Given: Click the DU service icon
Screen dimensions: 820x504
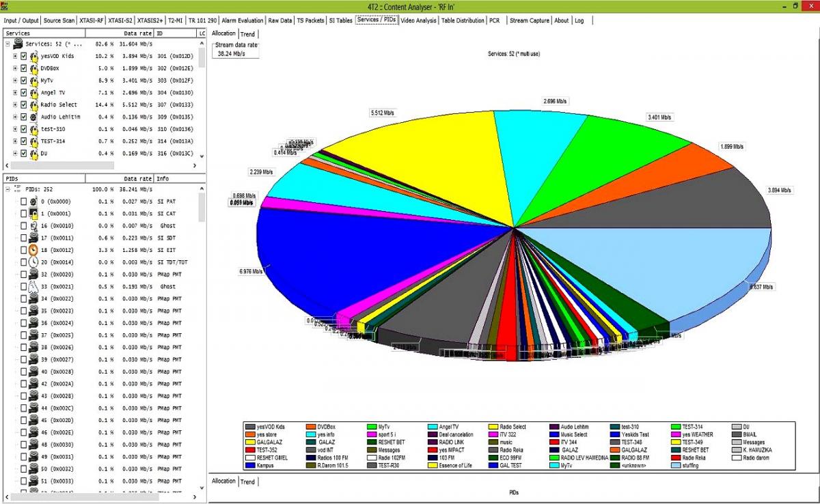Looking at the screenshot, I should click(33, 153).
